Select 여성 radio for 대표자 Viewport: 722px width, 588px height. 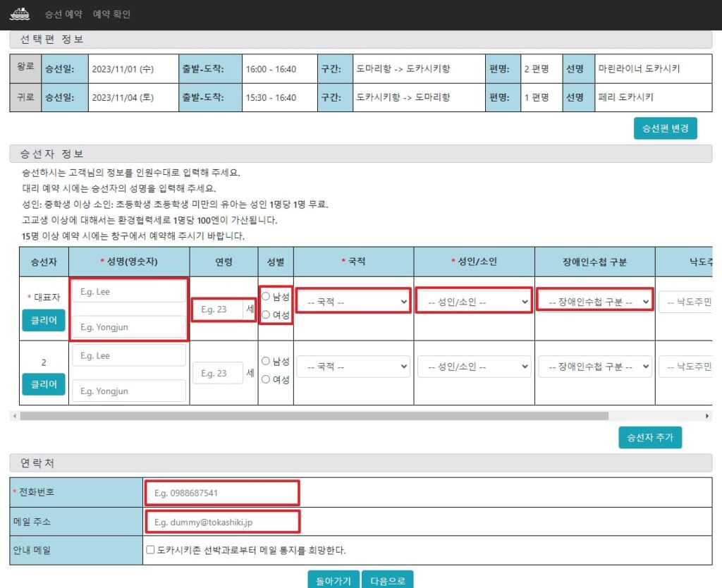coord(266,314)
